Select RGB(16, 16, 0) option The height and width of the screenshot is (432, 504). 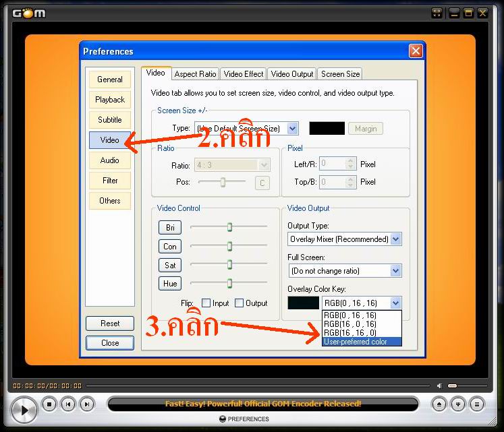[362, 332]
